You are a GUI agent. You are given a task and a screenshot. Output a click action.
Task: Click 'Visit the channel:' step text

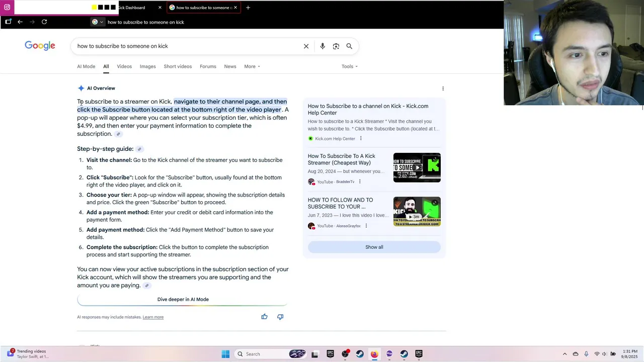(109, 160)
